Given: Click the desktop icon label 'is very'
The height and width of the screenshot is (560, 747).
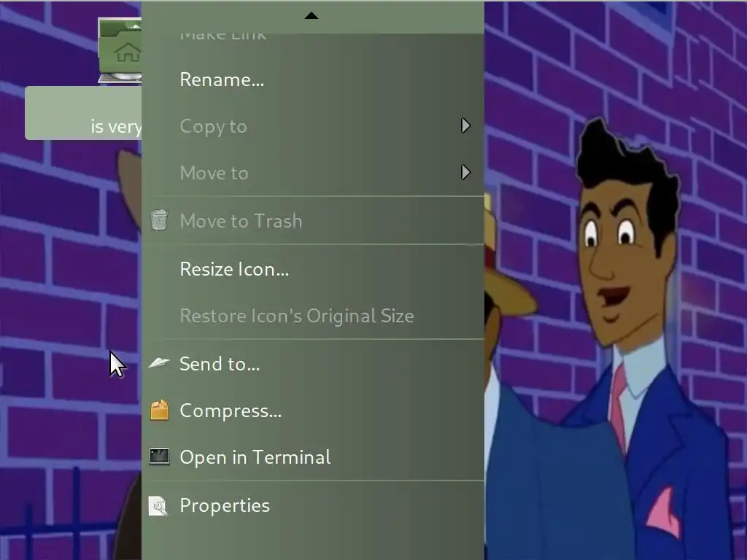Looking at the screenshot, I should (x=116, y=126).
